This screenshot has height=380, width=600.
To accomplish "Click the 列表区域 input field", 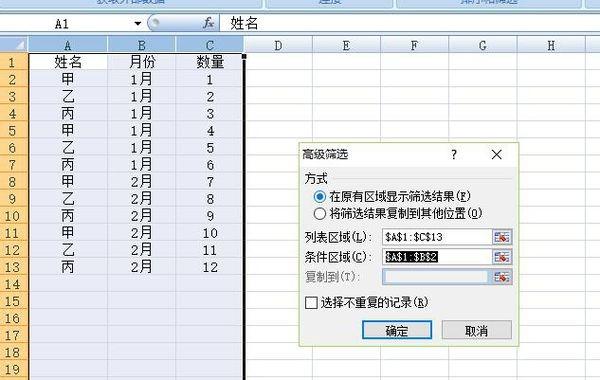I will click(x=437, y=237).
